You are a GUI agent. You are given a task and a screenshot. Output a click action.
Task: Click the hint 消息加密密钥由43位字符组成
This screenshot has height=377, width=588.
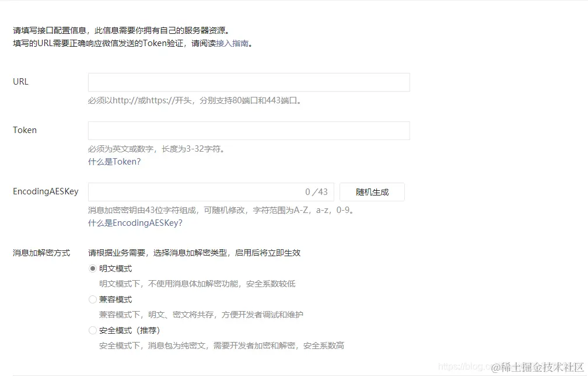coord(142,210)
